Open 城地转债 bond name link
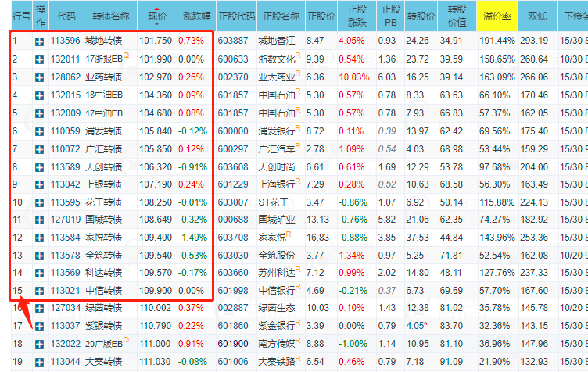This screenshot has width=588, height=372. tap(103, 41)
